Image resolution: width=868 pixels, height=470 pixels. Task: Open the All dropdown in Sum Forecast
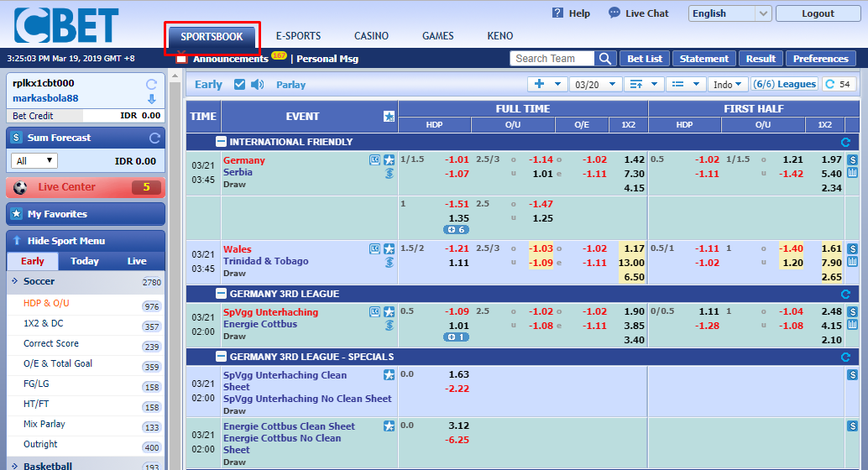click(x=34, y=161)
